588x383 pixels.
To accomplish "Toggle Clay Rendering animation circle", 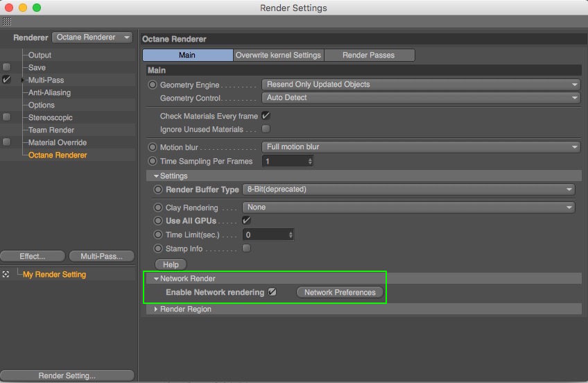I will tap(158, 207).
